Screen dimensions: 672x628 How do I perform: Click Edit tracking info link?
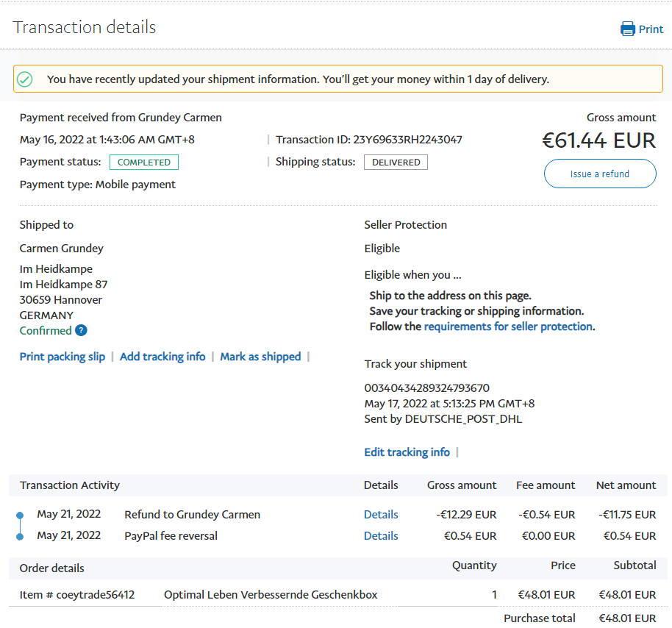pyautogui.click(x=407, y=452)
